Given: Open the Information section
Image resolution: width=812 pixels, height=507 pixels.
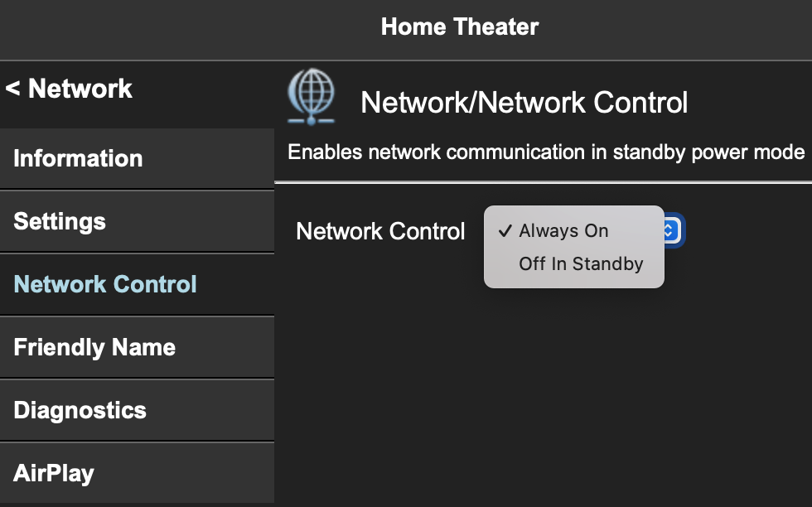Looking at the screenshot, I should tap(78, 158).
